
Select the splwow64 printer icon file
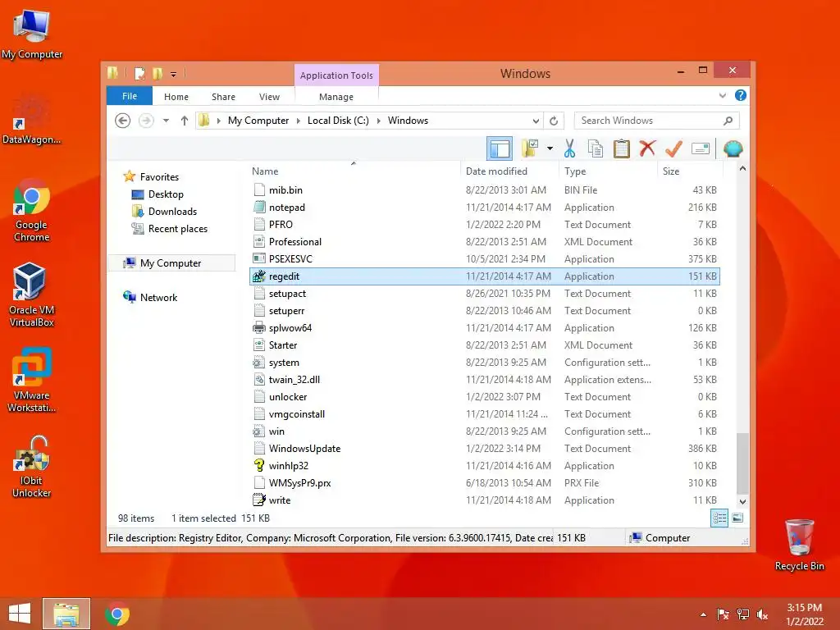pyautogui.click(x=258, y=328)
